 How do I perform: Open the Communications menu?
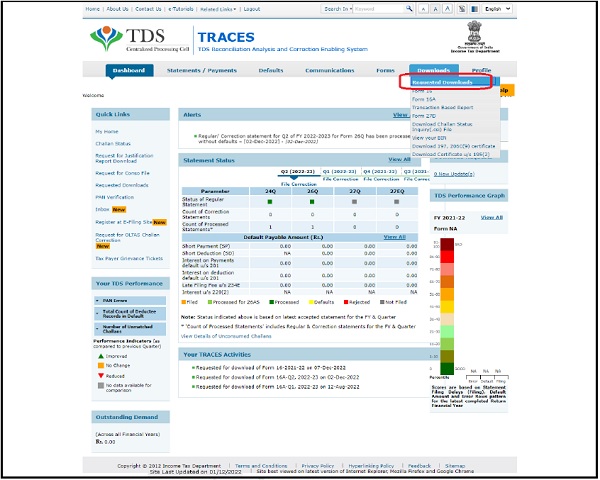click(x=329, y=70)
